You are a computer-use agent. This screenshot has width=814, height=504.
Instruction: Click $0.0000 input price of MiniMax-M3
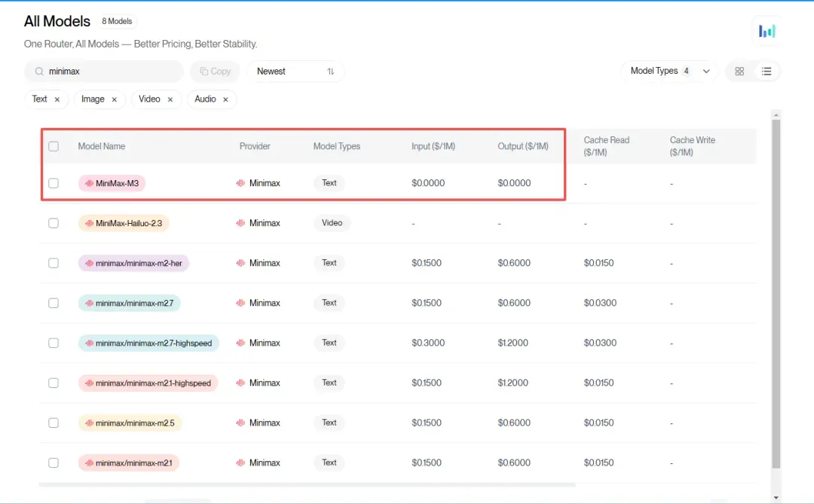click(428, 183)
